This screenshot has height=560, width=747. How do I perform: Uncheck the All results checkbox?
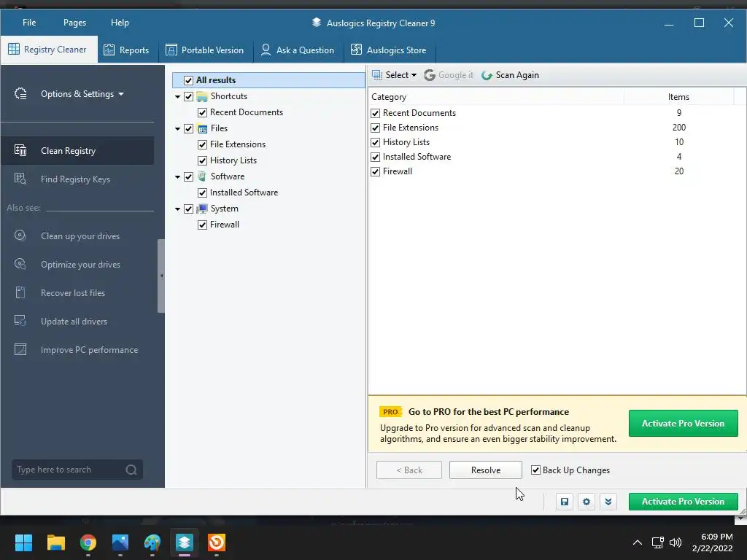click(189, 80)
